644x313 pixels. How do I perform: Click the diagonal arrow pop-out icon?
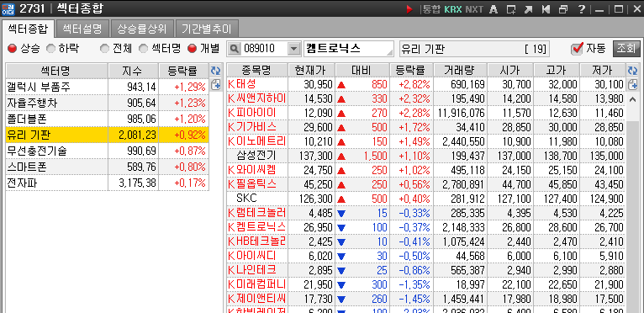(x=528, y=9)
